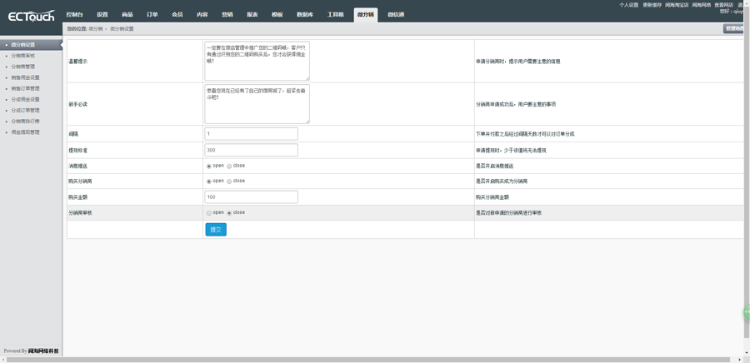
Task: Click into the 温馨提示 textarea
Action: pyautogui.click(x=257, y=61)
